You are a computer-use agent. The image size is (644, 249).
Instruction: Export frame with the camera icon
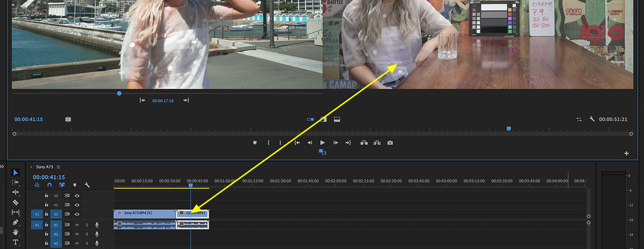click(390, 143)
